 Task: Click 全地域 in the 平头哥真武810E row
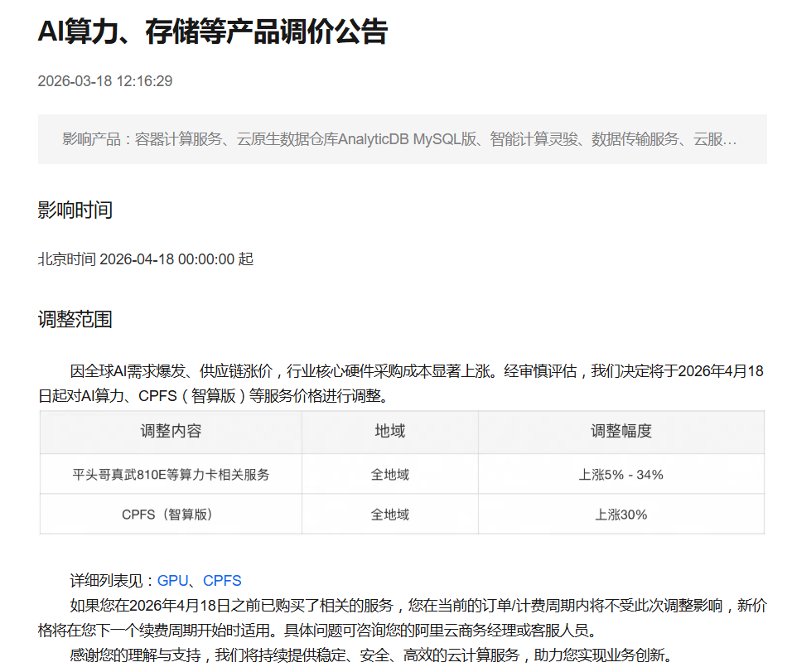pyautogui.click(x=389, y=475)
